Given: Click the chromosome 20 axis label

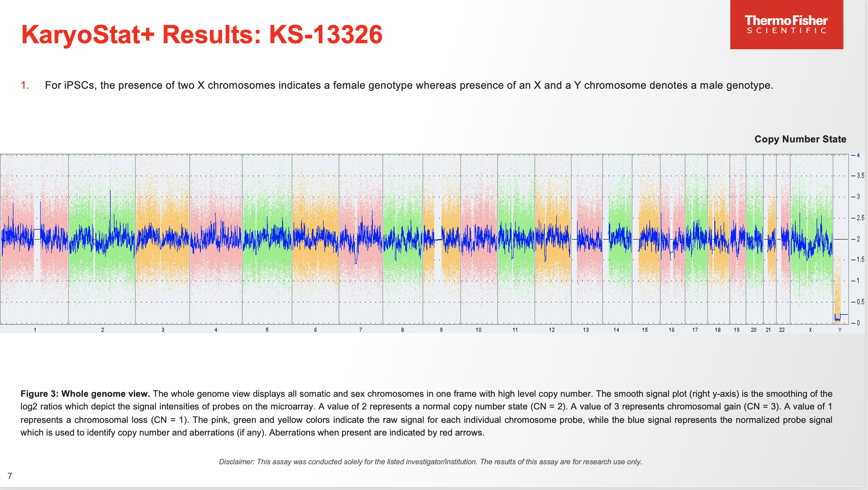Looking at the screenshot, I should 754,330.
